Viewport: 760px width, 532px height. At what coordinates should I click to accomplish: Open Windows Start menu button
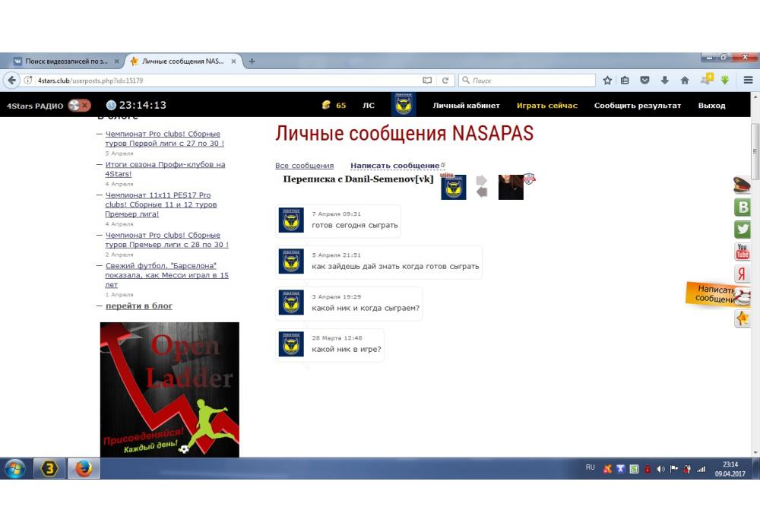tap(14, 468)
